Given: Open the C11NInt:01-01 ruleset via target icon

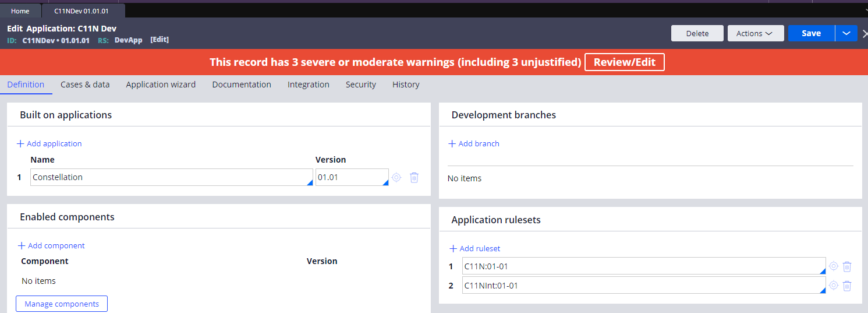Looking at the screenshot, I should (834, 286).
